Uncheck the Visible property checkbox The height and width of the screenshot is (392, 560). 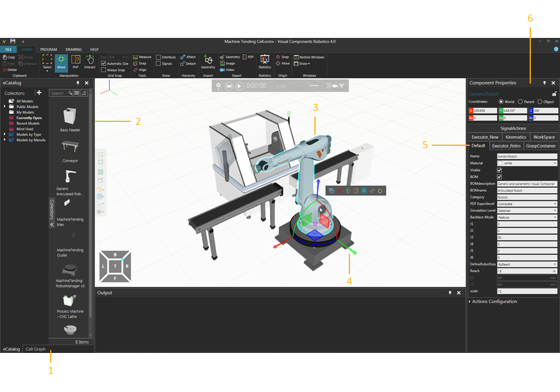tap(499, 170)
